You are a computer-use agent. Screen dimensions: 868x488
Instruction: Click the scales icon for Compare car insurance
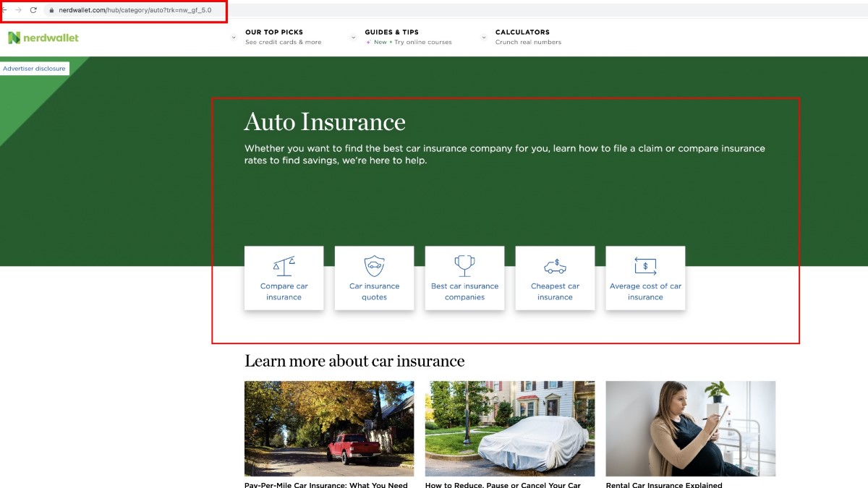tap(284, 266)
